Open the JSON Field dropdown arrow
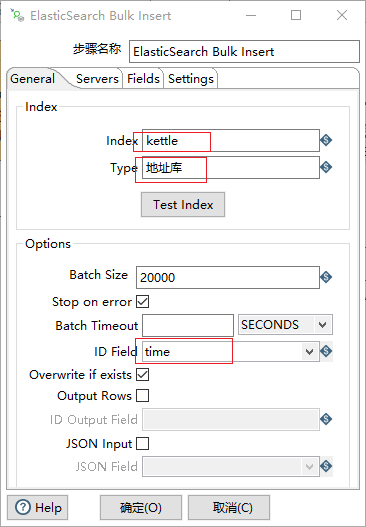This screenshot has width=366, height=527. click(309, 467)
